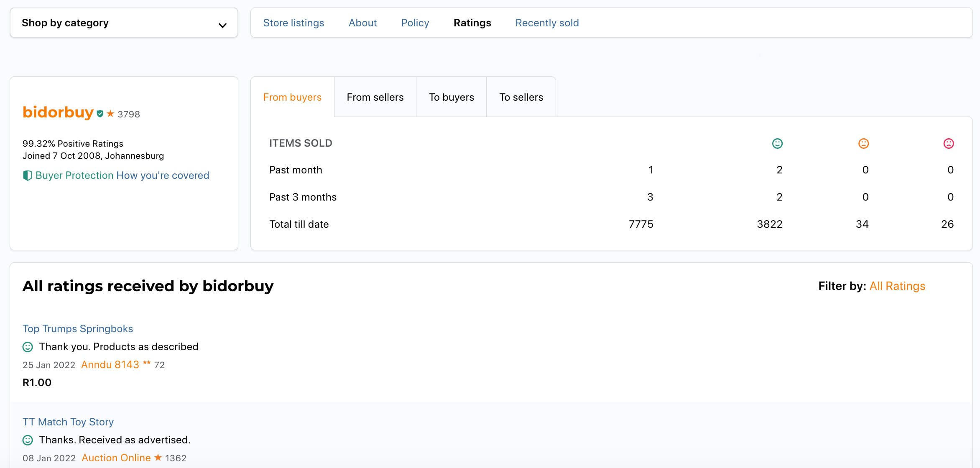Click the Shop by category chevron arrow
The width and height of the screenshot is (980, 468).
click(222, 25)
